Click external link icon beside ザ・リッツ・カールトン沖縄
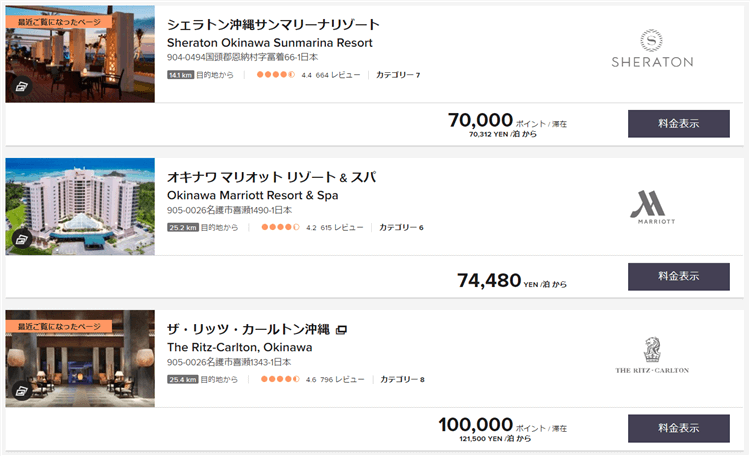 pos(341,329)
